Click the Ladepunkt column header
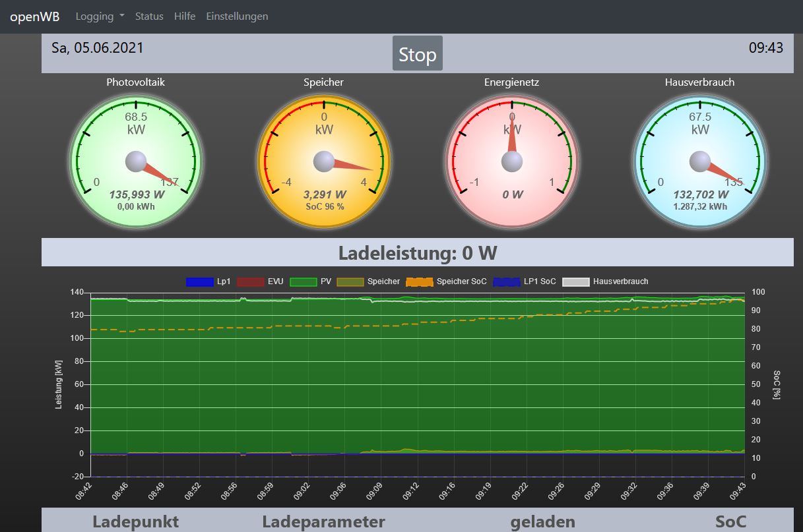803x532 pixels. pos(135,521)
